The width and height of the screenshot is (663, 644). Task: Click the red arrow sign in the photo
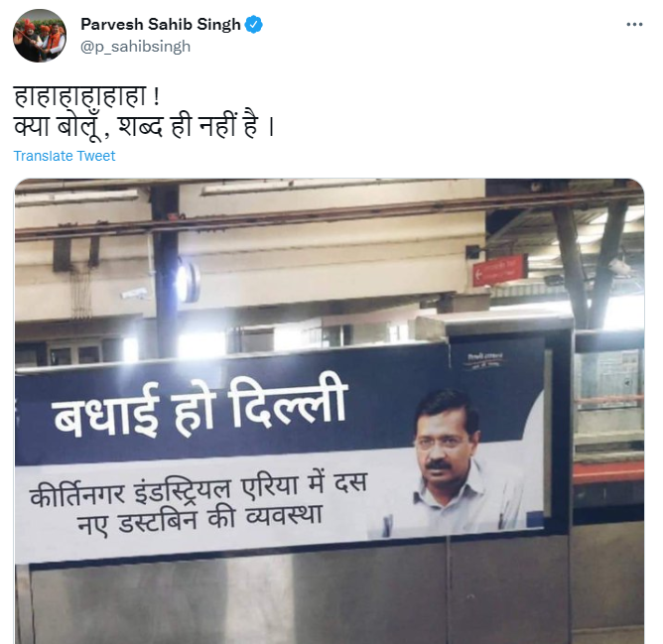tap(500, 271)
